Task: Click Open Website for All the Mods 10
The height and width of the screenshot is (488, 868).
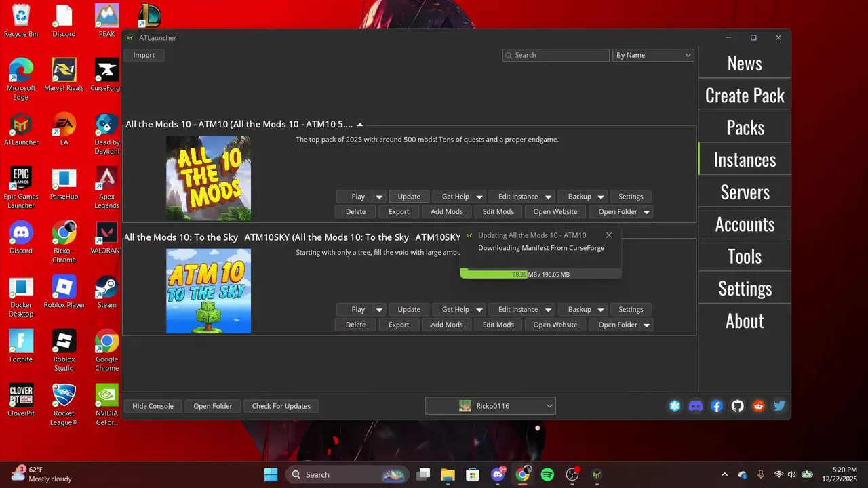Action: [x=555, y=212]
